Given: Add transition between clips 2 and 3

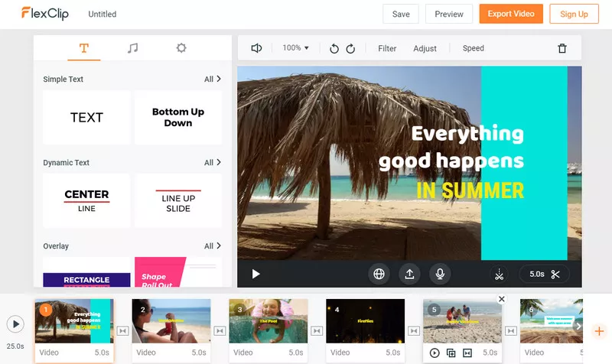Looking at the screenshot, I should 220,331.
